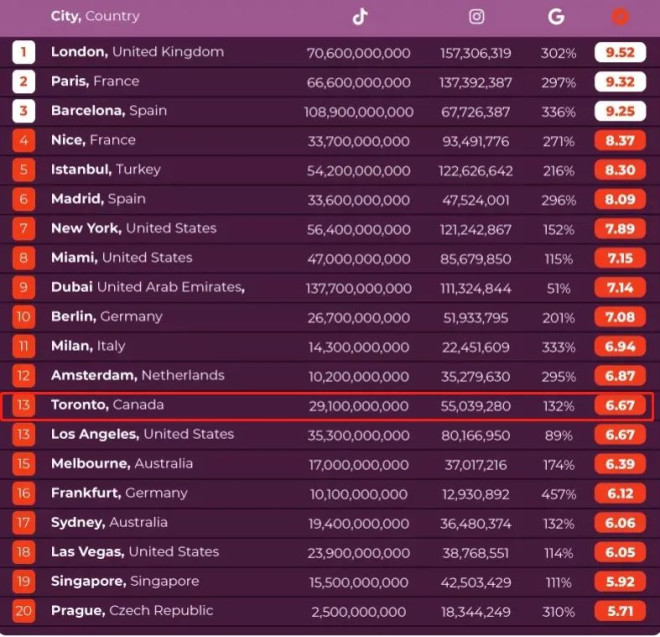Select the rank 3 badge beside Barcelona

(x=24, y=111)
